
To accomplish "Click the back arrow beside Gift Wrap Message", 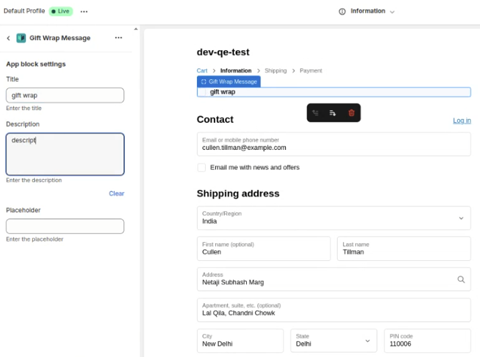I will [8, 38].
